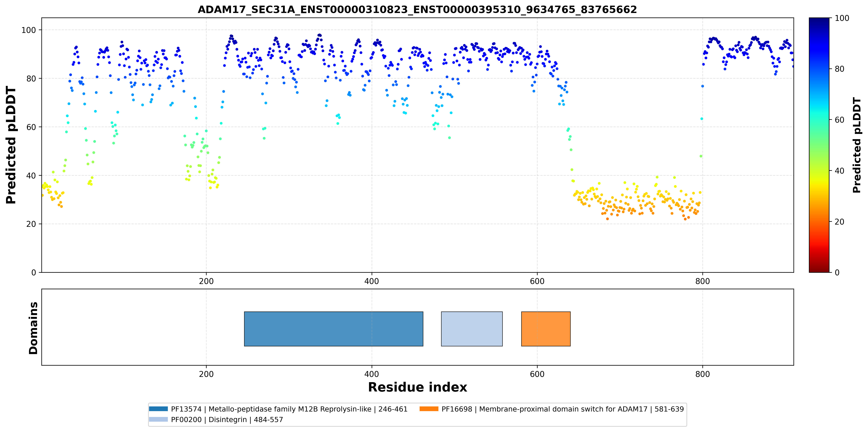
Task: Click the Predicted pLDDT y-axis label
Action: click(x=11, y=145)
